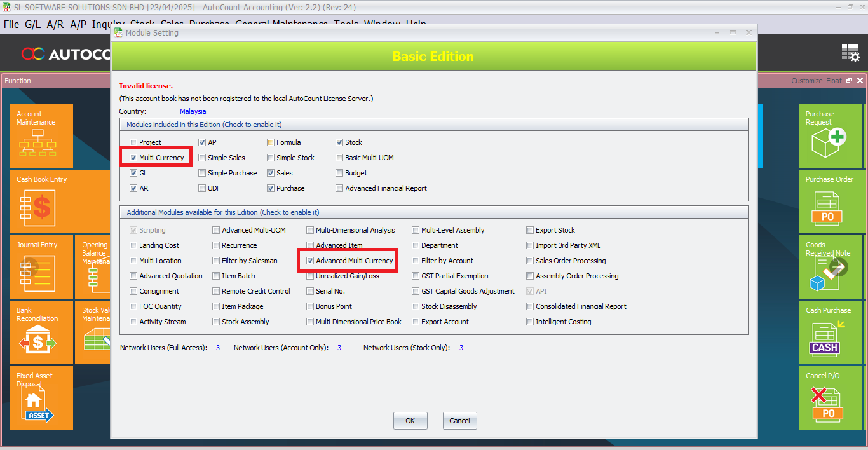868x450 pixels.
Task: Click Customize in Function panel
Action: pyautogui.click(x=807, y=81)
